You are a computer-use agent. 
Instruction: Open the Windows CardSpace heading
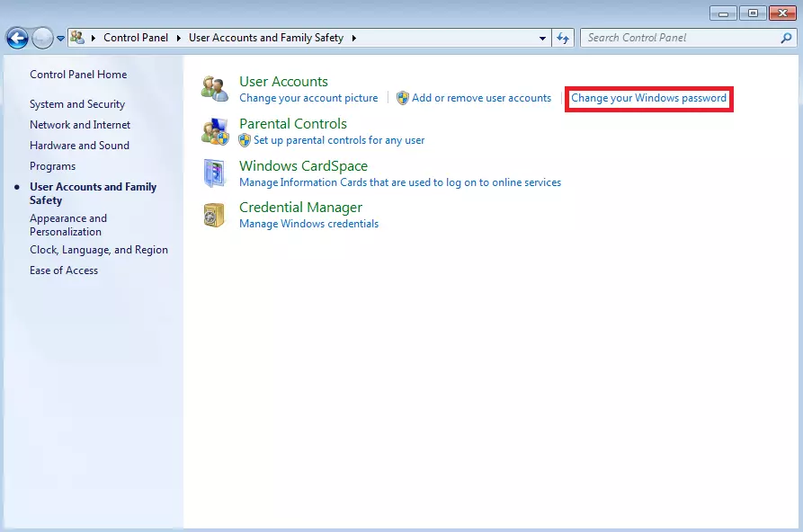coord(303,166)
